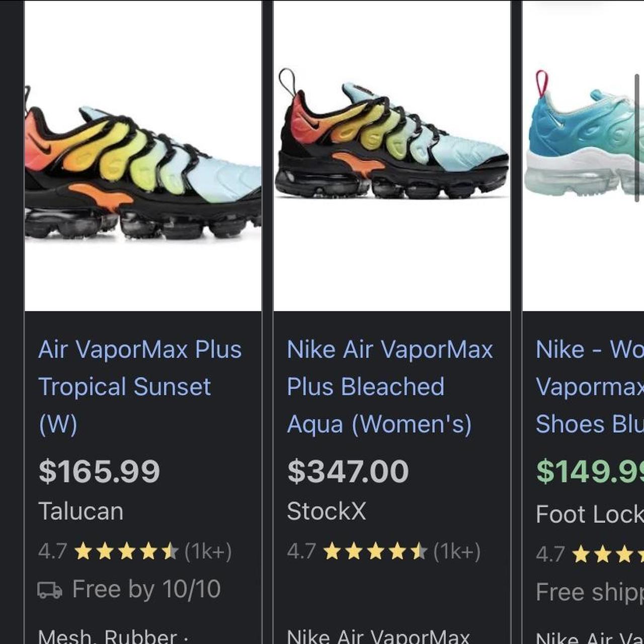
Task: Open the blue Vapormax shoe image
Action: coord(584,141)
